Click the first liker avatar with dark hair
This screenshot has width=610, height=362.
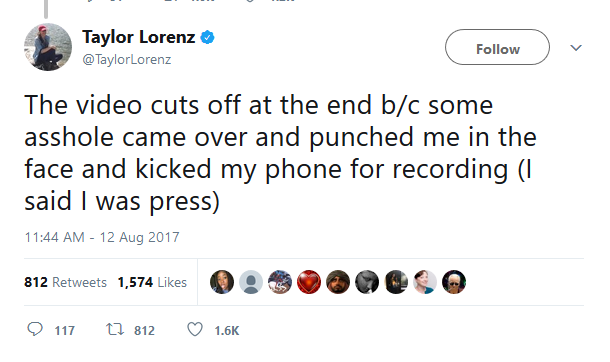(222, 282)
